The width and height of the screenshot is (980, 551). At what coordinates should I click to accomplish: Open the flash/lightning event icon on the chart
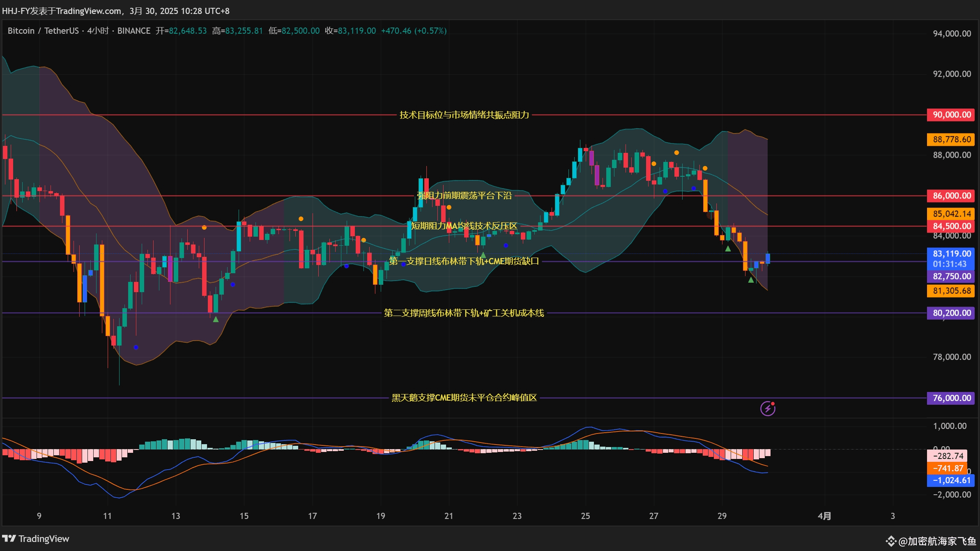click(768, 408)
